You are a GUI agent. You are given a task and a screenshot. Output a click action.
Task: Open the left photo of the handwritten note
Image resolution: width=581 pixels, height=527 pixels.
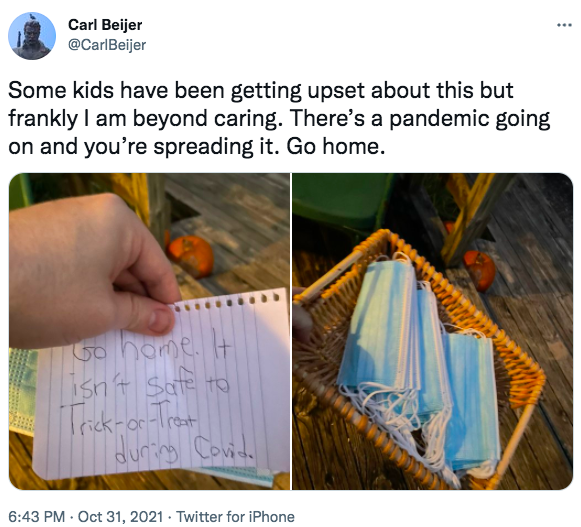(149, 331)
